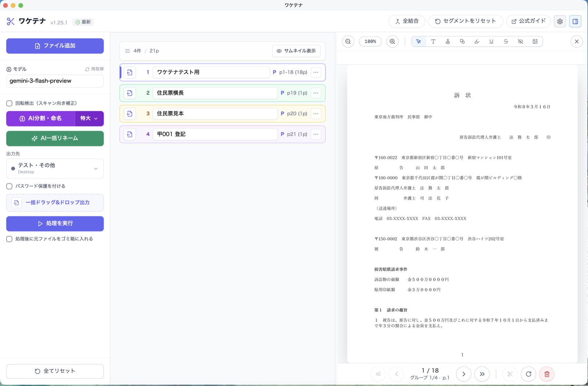Edit the name field 住民票横長
The height and width of the screenshot is (386, 588).
[x=215, y=93]
